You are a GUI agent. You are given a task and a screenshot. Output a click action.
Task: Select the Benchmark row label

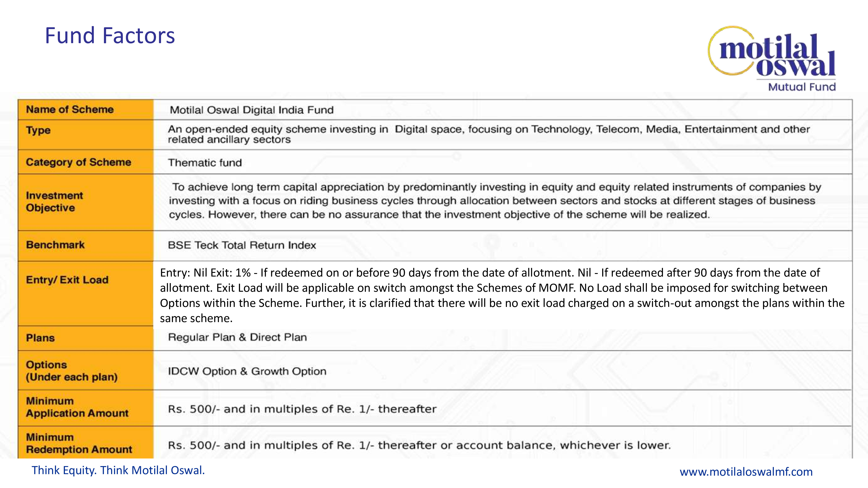(55, 245)
